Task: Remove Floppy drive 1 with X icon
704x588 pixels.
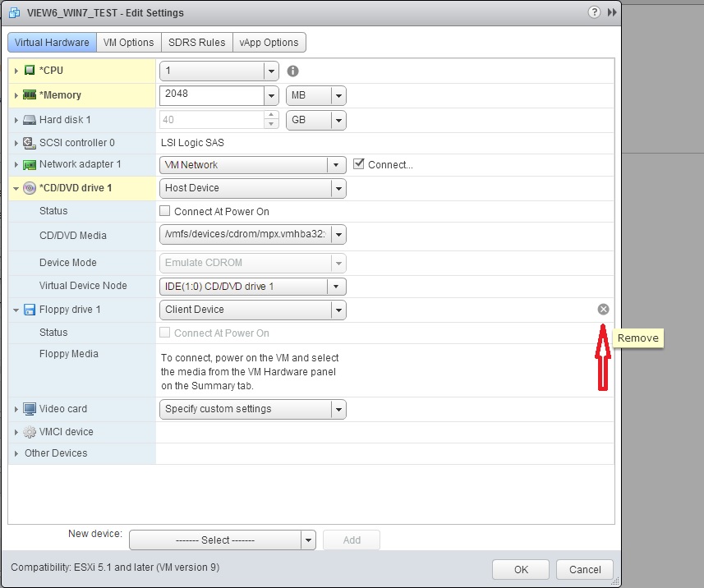Action: [x=604, y=310]
